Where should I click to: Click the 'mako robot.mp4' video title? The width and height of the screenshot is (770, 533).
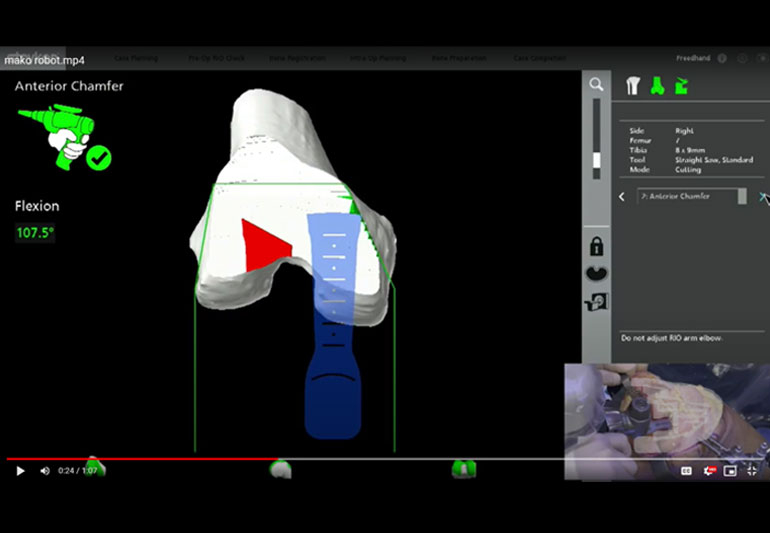45,60
